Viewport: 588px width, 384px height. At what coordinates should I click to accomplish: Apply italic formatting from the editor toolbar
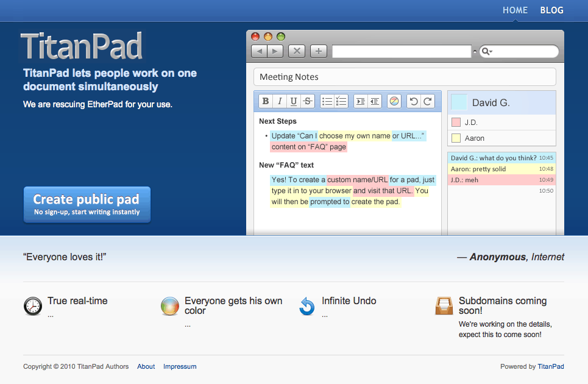[280, 102]
